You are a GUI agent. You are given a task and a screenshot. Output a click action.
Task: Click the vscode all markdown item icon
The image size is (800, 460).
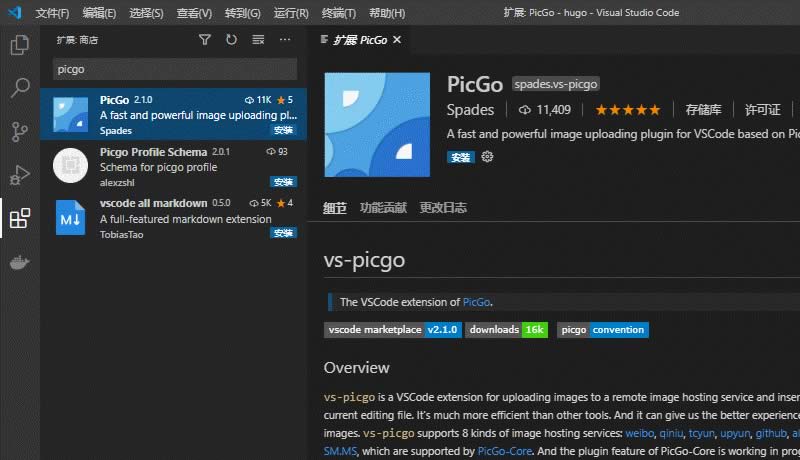(70, 217)
